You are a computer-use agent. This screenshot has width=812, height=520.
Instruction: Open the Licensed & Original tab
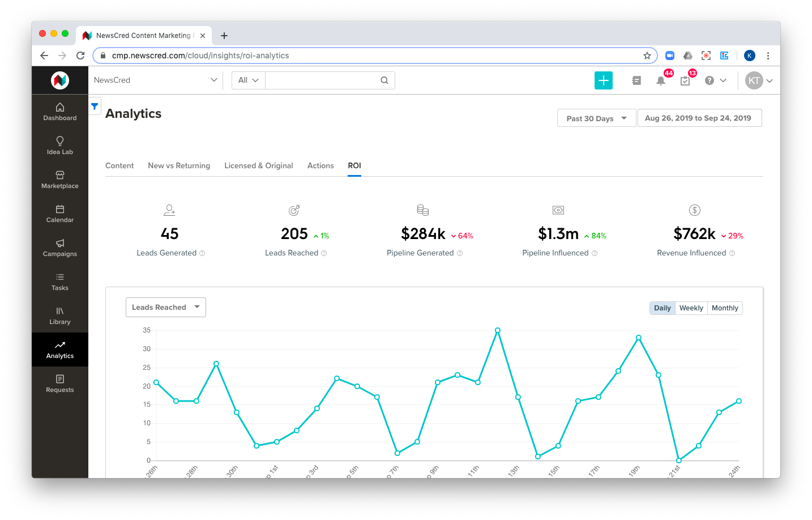[x=259, y=165]
